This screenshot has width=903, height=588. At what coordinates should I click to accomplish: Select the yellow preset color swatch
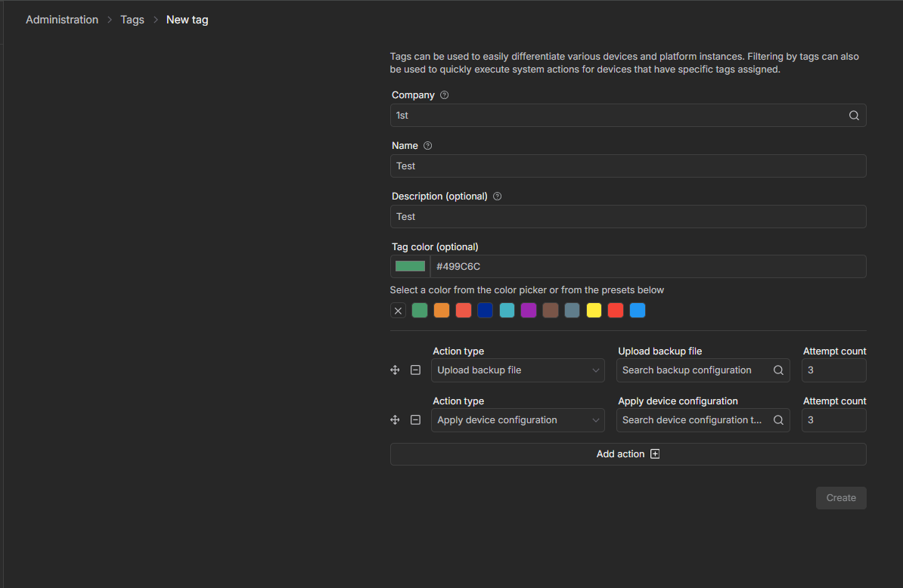click(x=594, y=311)
